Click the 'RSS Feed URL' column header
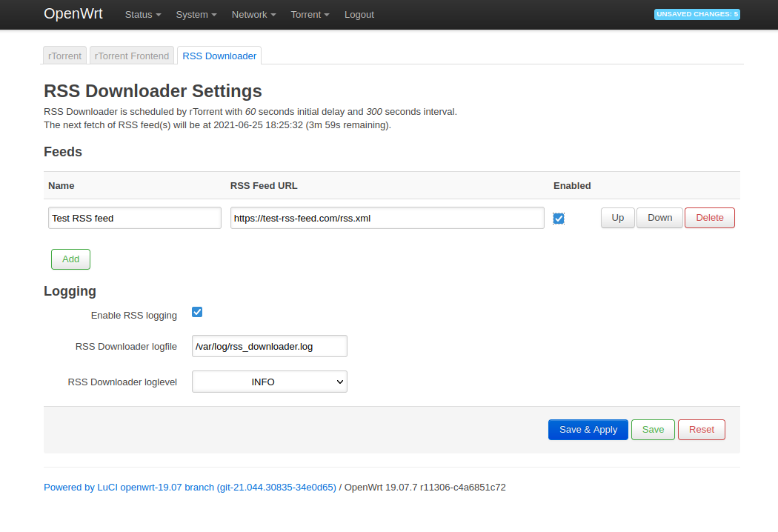This screenshot has height=532, width=778. (264, 185)
